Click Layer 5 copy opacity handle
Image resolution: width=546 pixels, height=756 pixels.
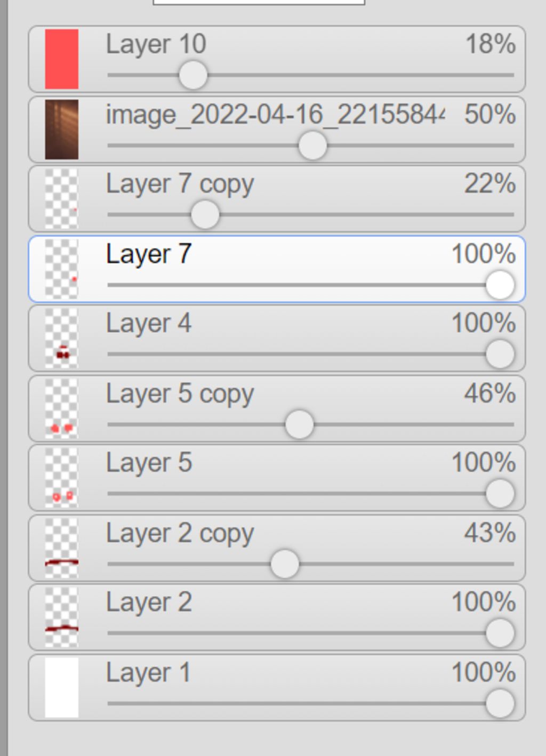(299, 424)
